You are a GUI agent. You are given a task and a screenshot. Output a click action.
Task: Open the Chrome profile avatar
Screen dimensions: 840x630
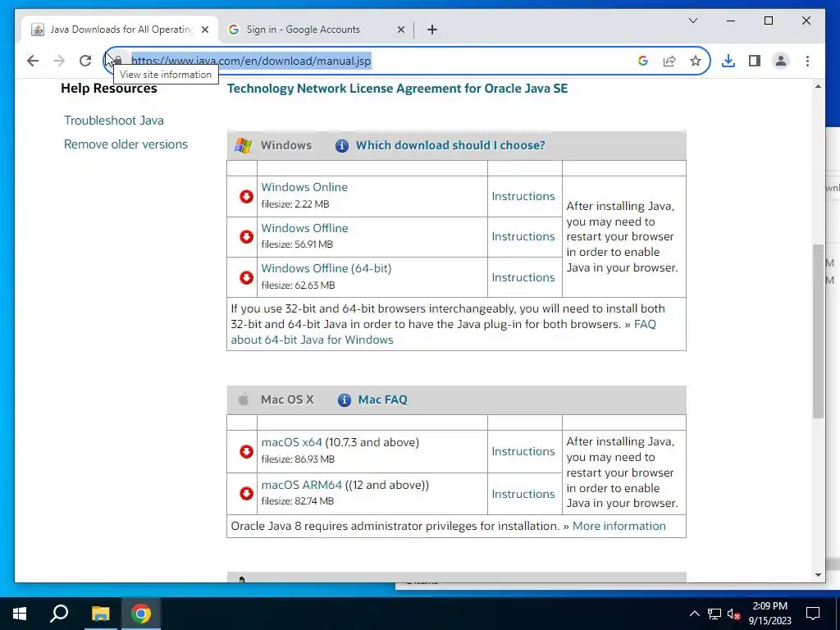pyautogui.click(x=781, y=61)
